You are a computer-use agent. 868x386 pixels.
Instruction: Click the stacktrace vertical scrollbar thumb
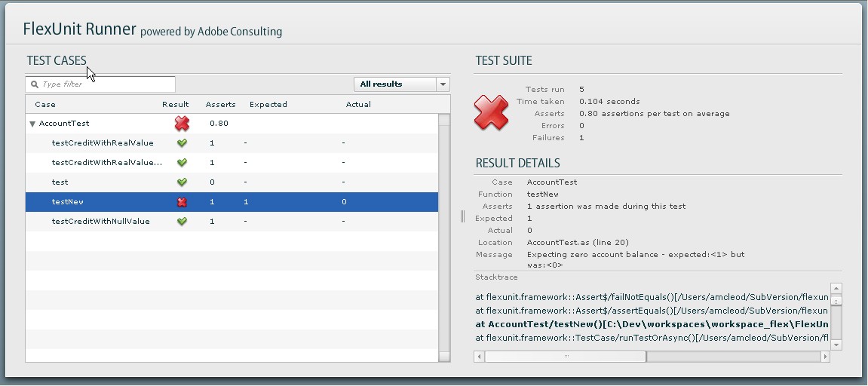click(x=836, y=300)
